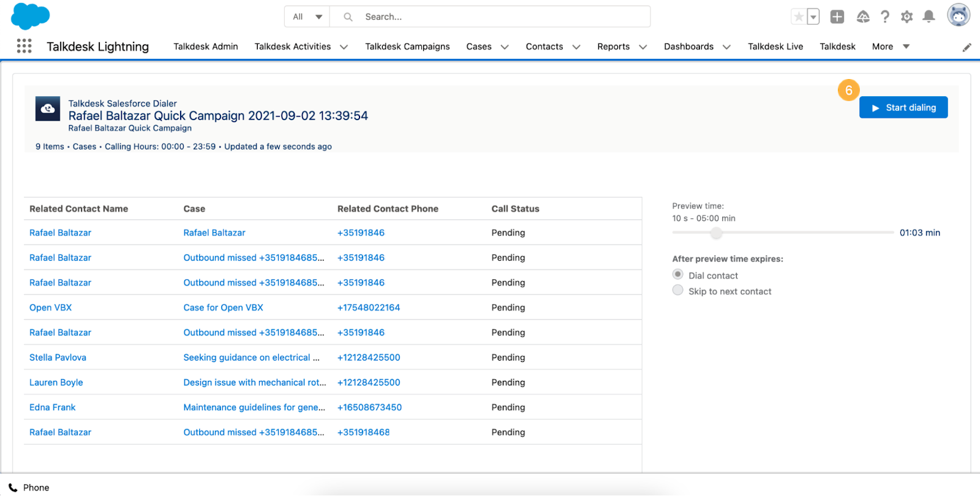Click the phone icon in utility bar
Screen dimensions: 980x496
[13, 488]
